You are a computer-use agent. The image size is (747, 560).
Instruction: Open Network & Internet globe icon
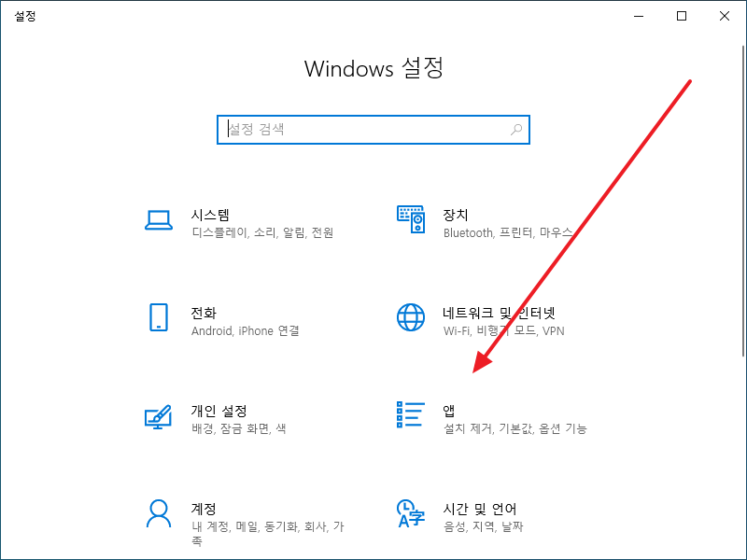tap(411, 317)
